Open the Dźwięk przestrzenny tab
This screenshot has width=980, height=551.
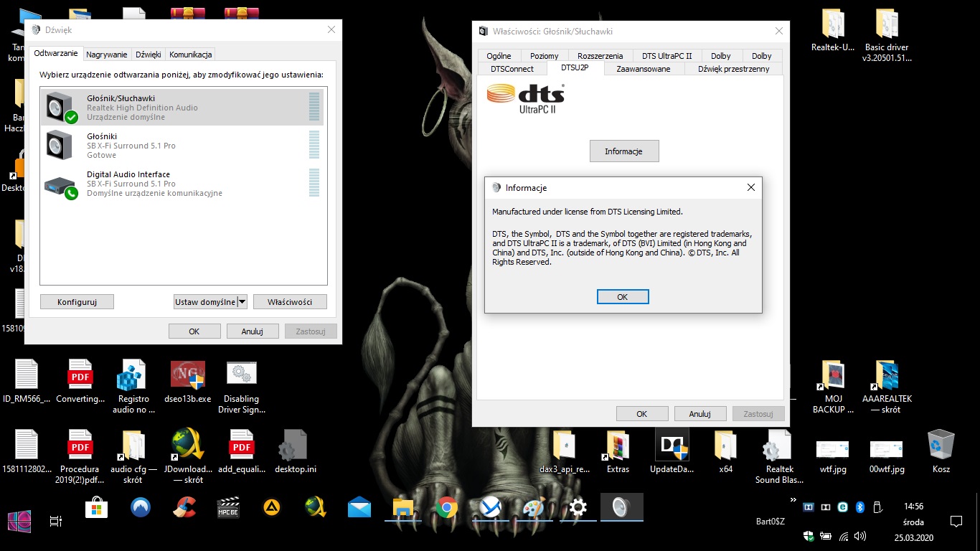click(x=733, y=69)
